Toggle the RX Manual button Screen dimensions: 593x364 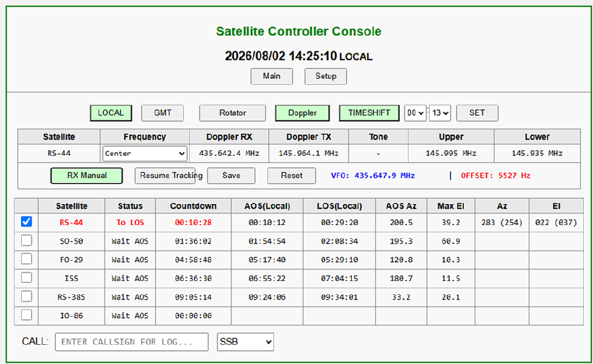coord(86,176)
